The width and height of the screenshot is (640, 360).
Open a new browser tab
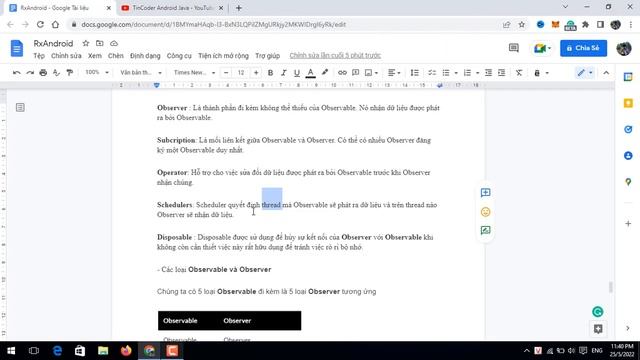(239, 8)
